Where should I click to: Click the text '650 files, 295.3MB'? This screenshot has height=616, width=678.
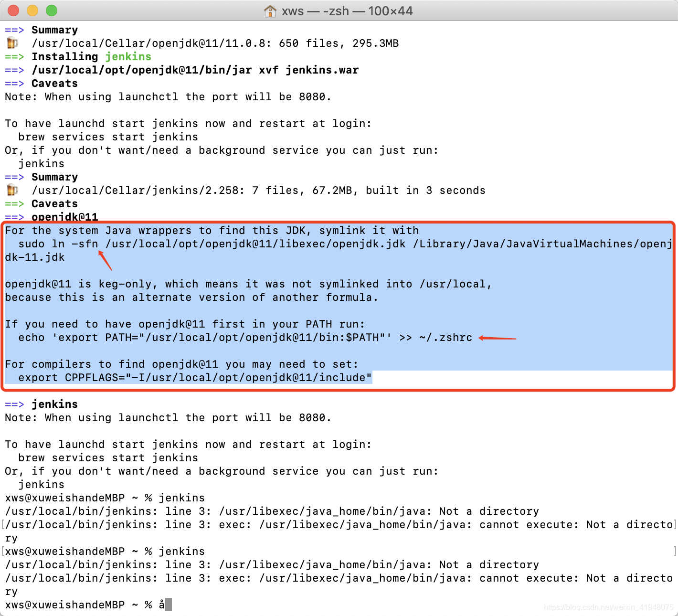339,43
